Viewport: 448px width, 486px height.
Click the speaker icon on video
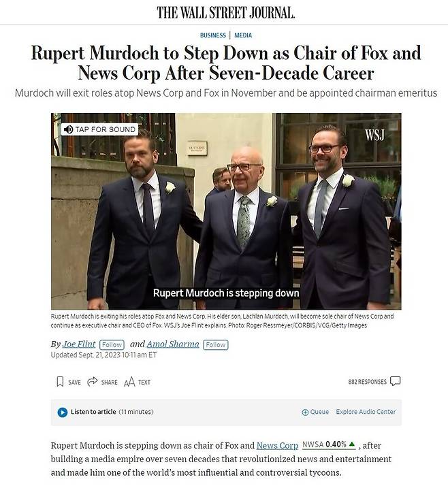tap(68, 129)
